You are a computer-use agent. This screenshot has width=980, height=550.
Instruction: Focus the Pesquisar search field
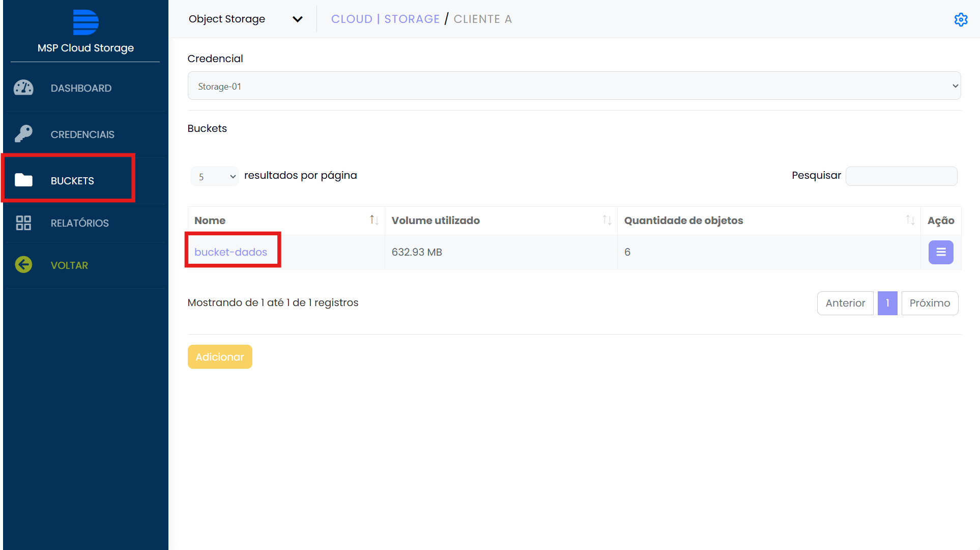point(901,176)
